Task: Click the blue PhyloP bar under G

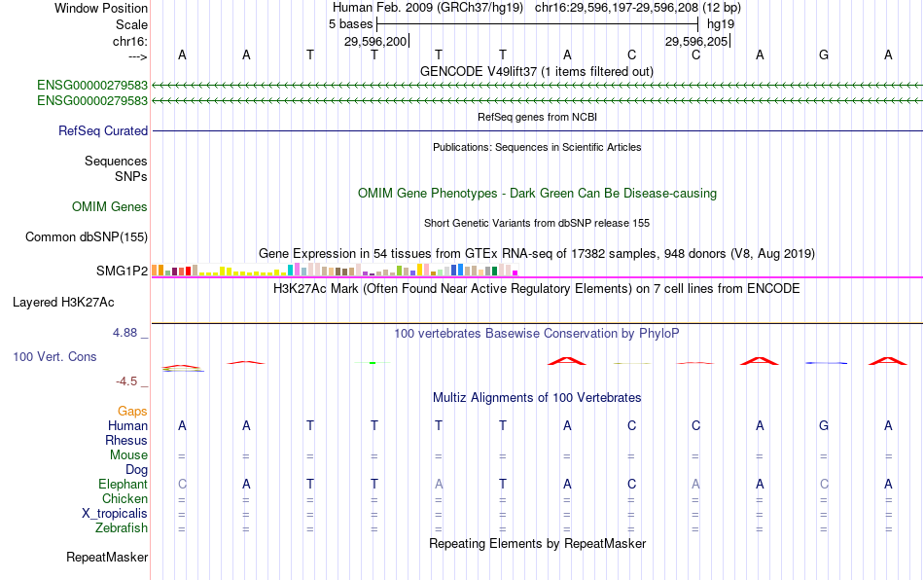Action: pyautogui.click(x=826, y=363)
